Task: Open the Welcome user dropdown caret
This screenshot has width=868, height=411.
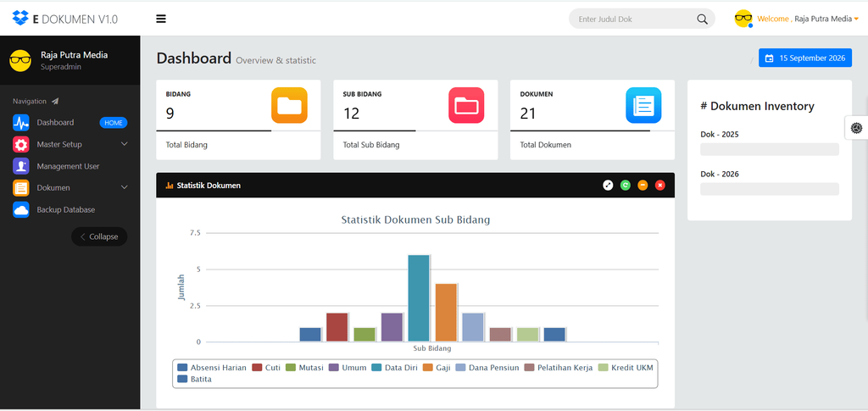Action: pos(856,19)
